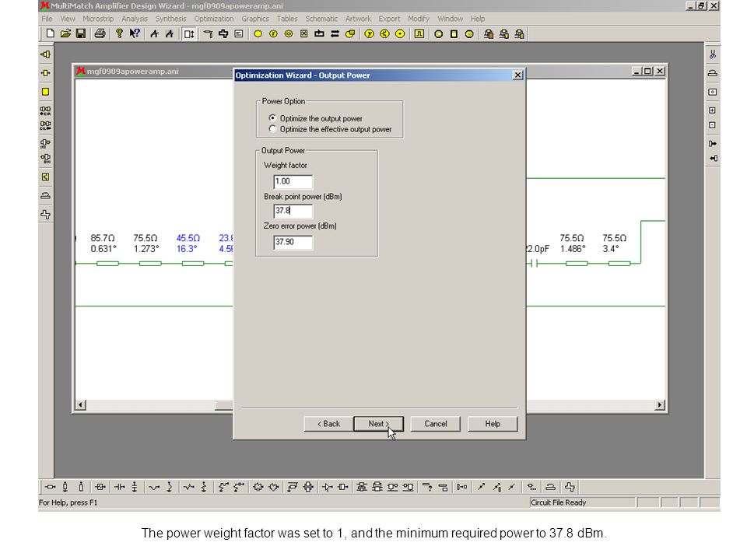
Task: Click the iron-shaped icon in the left toolbar
Action: click(x=46, y=196)
